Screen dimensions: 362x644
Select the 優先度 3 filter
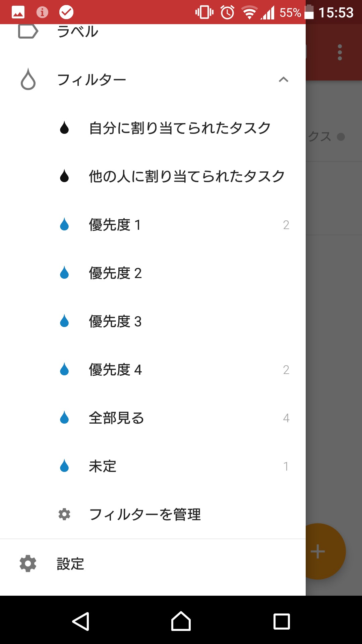(x=115, y=321)
